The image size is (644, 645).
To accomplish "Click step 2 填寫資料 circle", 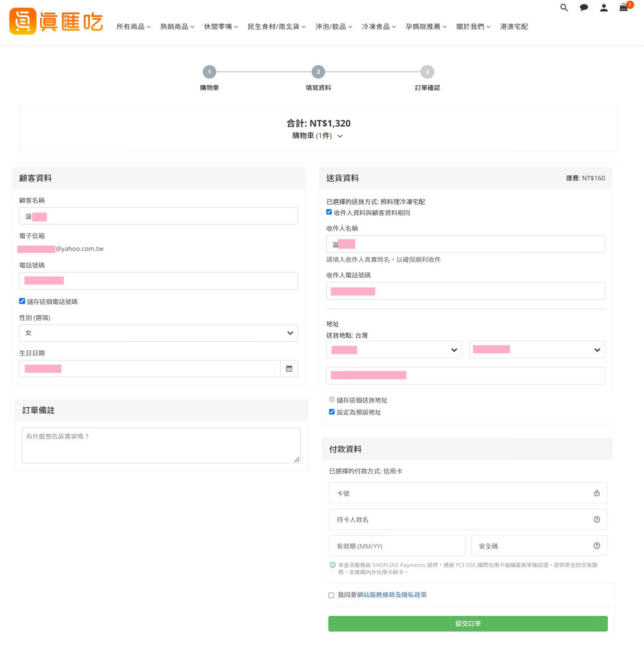I will coord(318,72).
